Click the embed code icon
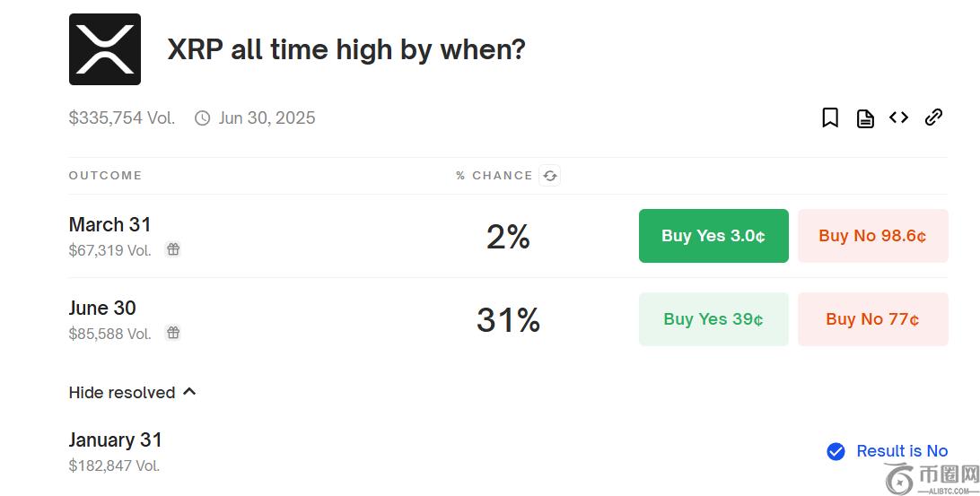 click(898, 117)
